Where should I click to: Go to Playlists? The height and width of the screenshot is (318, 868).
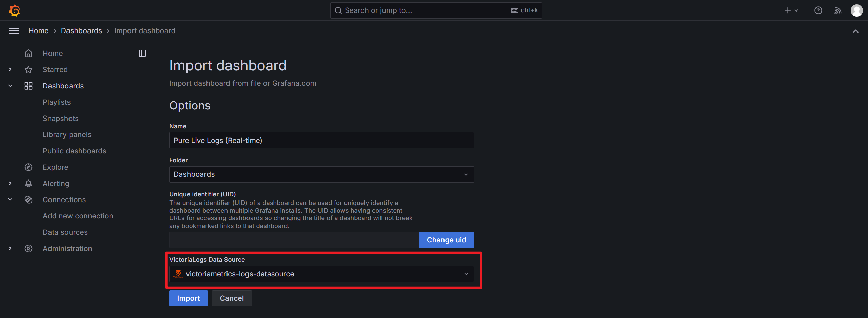tap(57, 102)
